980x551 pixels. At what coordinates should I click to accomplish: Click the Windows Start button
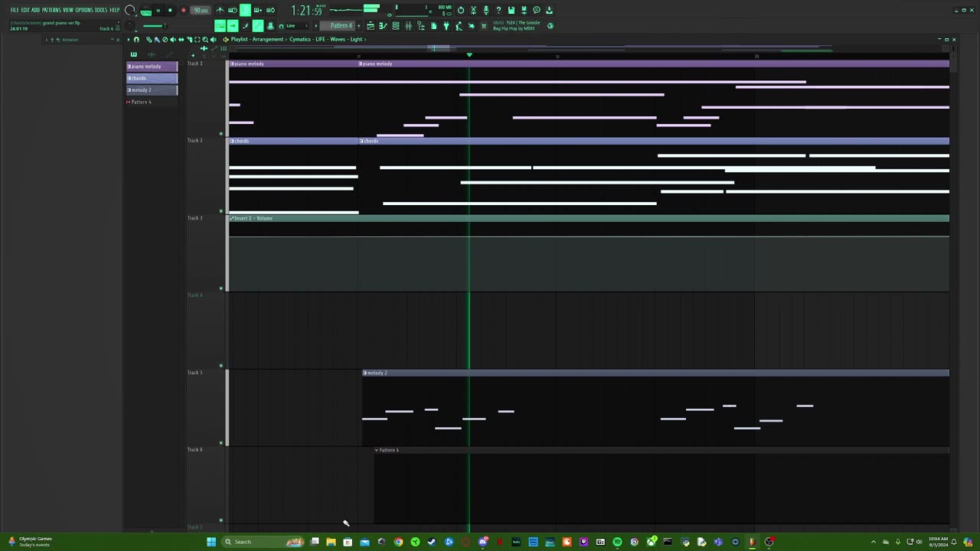tap(211, 542)
